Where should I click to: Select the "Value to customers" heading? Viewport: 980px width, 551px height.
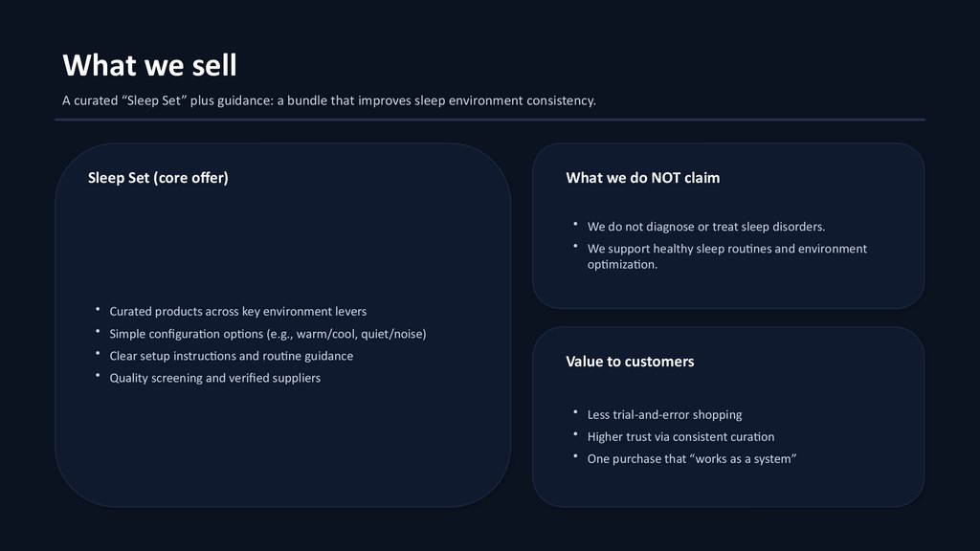click(630, 362)
